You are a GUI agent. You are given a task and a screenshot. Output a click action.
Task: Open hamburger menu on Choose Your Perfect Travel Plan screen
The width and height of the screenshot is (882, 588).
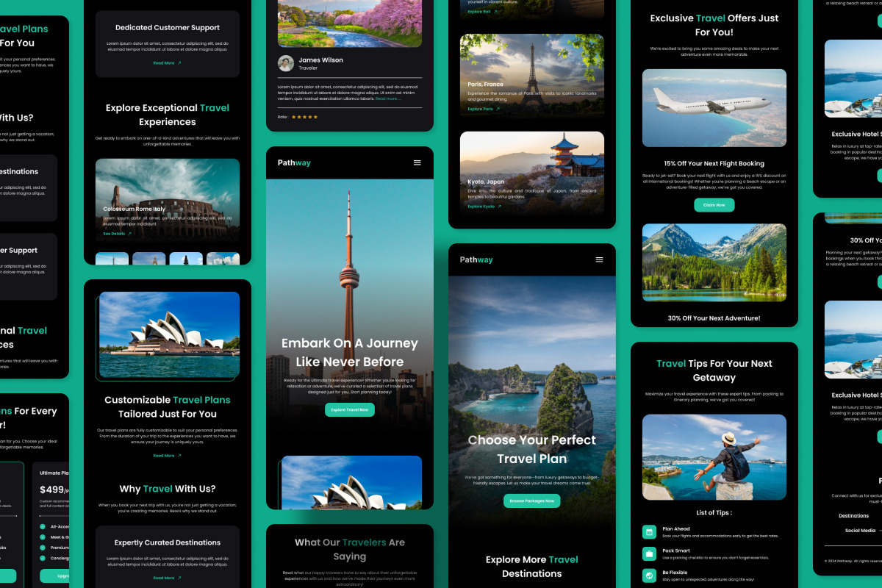pos(599,259)
